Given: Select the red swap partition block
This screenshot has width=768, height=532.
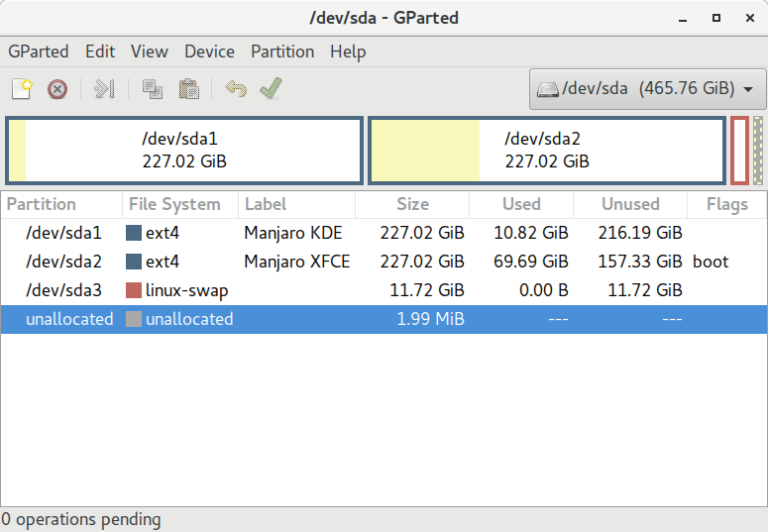Looking at the screenshot, I should [739, 151].
